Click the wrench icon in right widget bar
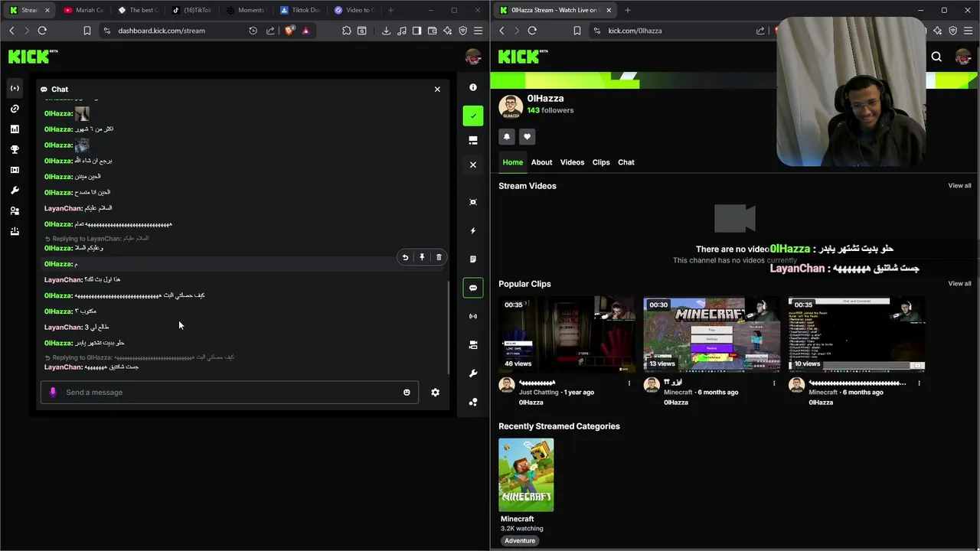This screenshot has height=551, width=980. [x=473, y=373]
